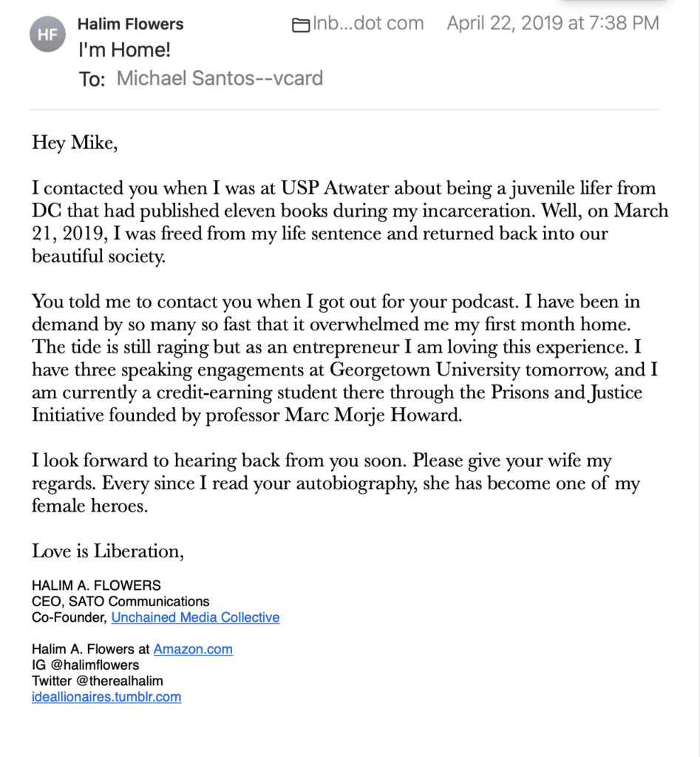Open the Unchained Media Collective link

tap(196, 617)
